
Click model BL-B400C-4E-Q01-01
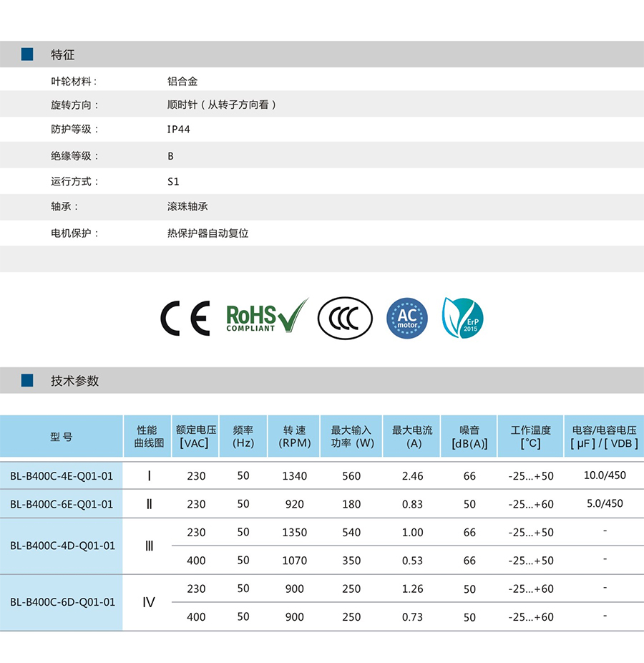[x=62, y=476]
